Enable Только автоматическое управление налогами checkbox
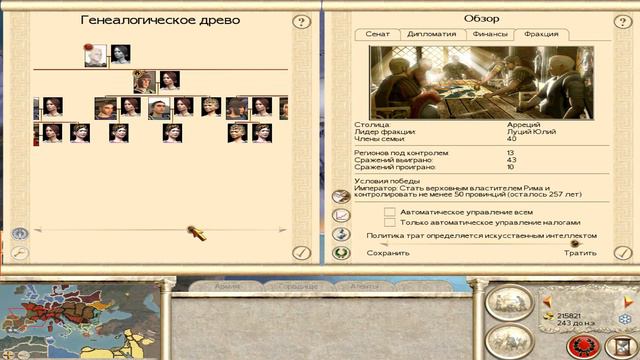 [x=390, y=222]
